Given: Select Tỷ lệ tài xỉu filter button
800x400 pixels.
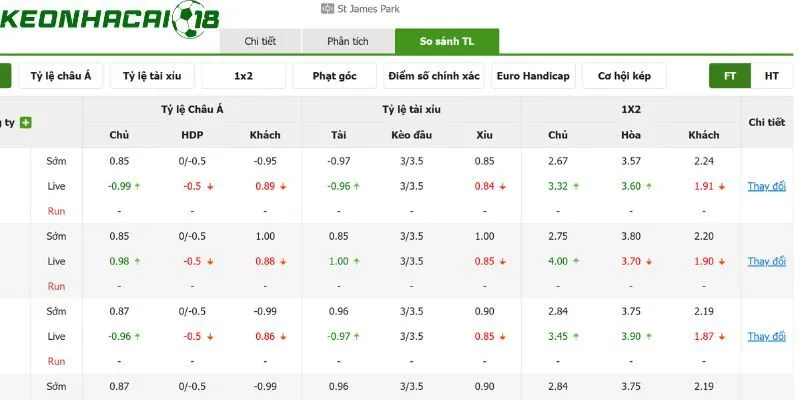Looking at the screenshot, I should 152,76.
